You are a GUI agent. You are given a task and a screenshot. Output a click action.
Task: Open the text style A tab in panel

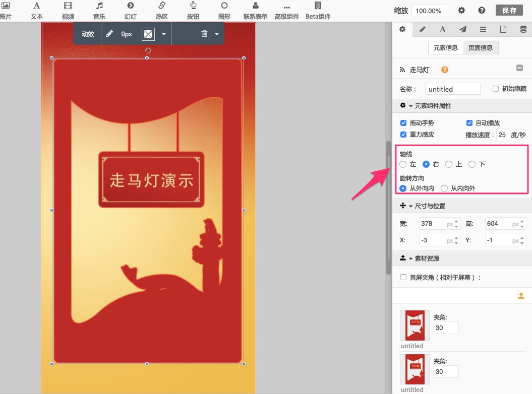click(x=442, y=29)
